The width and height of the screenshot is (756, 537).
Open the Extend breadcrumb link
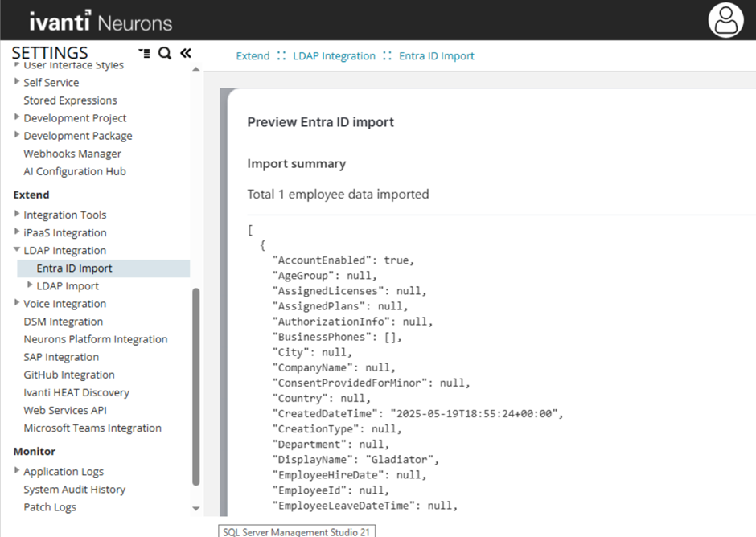point(253,55)
